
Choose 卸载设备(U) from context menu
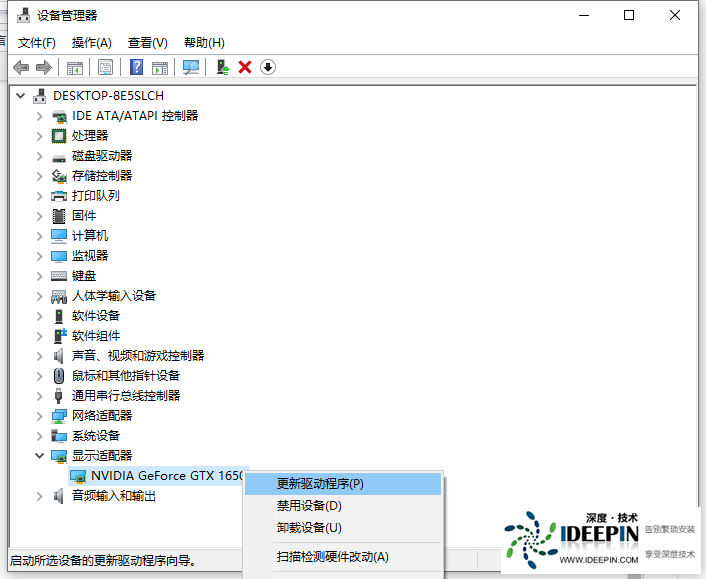point(343,528)
